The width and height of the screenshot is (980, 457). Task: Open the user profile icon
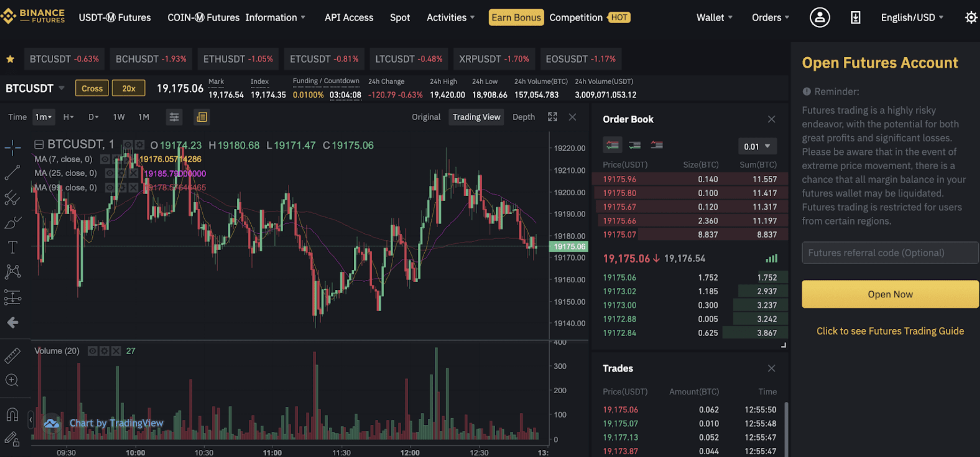pyautogui.click(x=820, y=18)
